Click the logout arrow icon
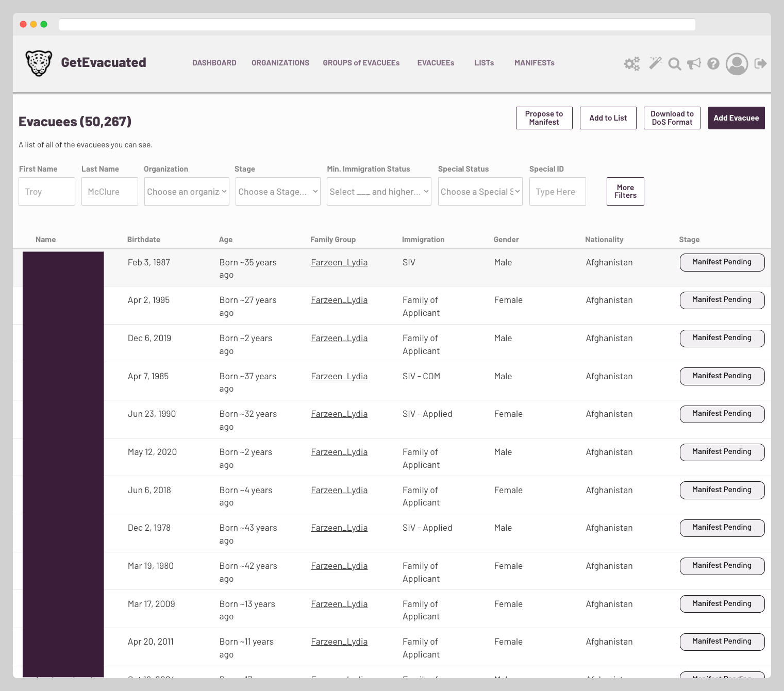The image size is (784, 691). click(x=760, y=63)
